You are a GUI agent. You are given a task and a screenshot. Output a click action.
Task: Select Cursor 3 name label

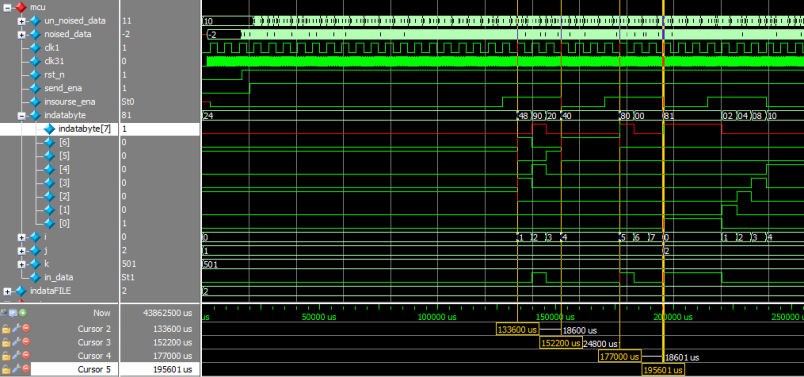coord(94,342)
